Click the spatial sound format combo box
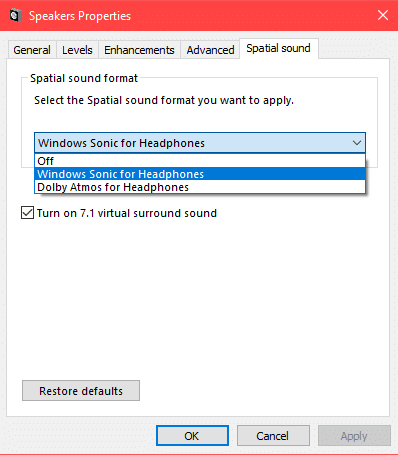The image size is (398, 455). (200, 143)
